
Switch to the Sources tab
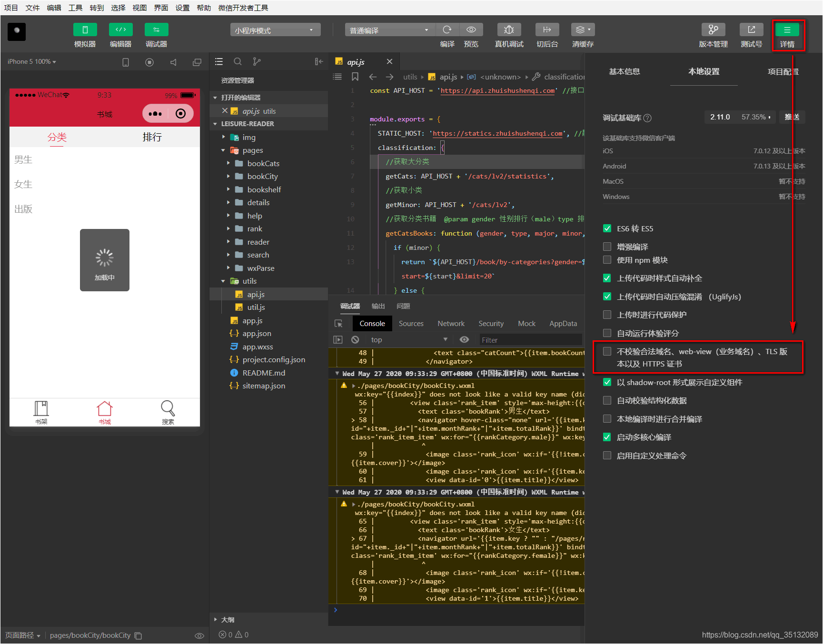pos(411,324)
